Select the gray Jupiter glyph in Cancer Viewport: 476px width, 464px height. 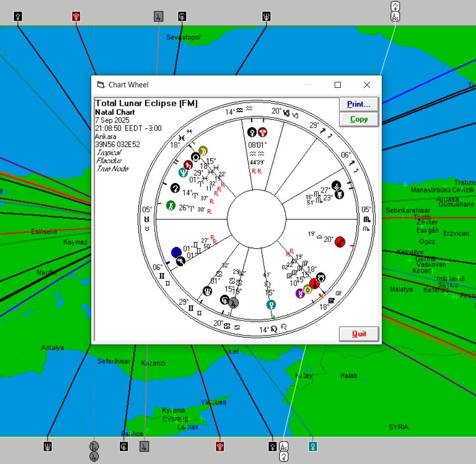pos(234,302)
